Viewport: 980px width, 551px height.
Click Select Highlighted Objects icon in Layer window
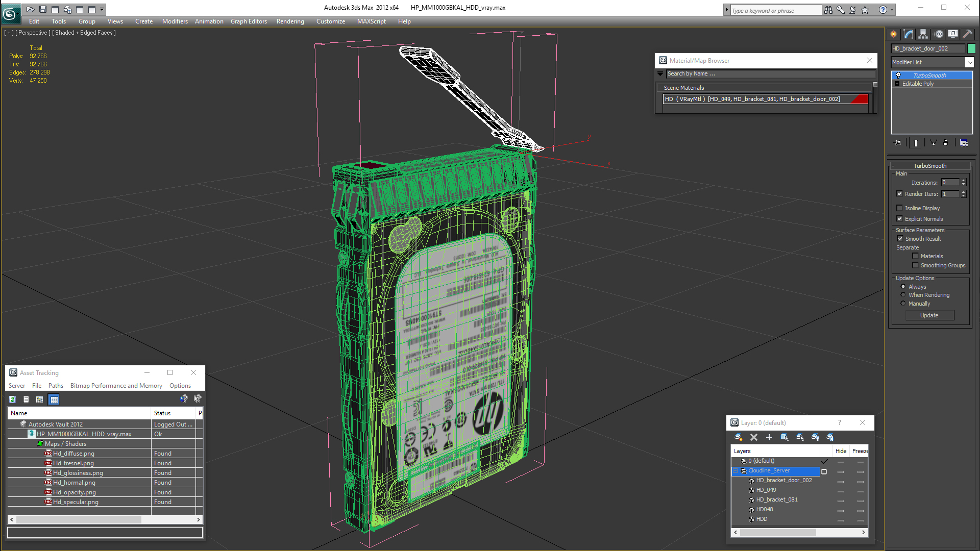(x=785, y=437)
